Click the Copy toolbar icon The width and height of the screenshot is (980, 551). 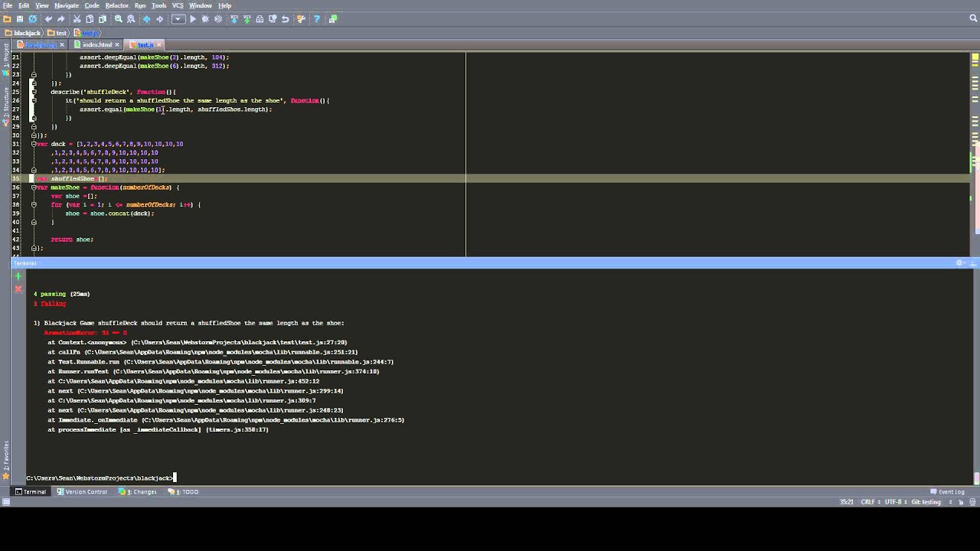point(90,19)
